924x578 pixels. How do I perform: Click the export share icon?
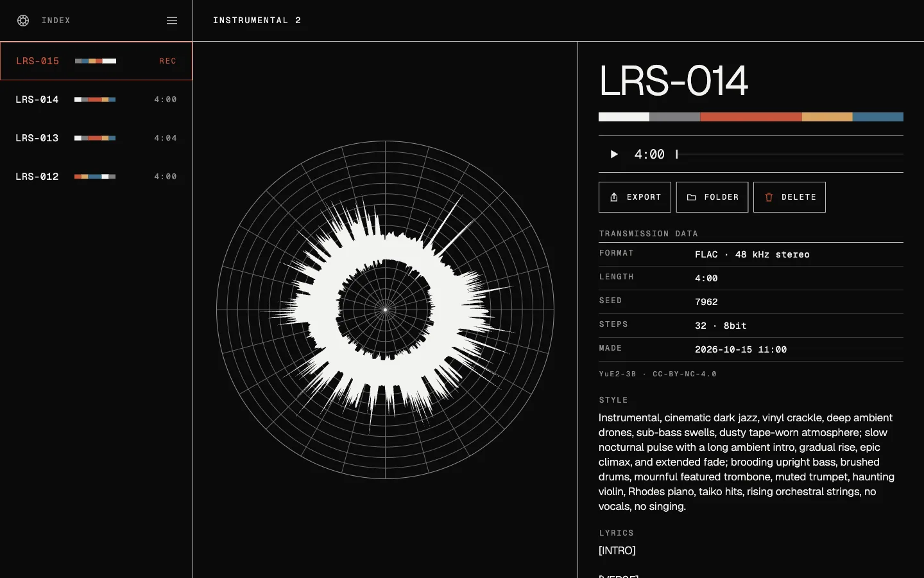pyautogui.click(x=614, y=197)
